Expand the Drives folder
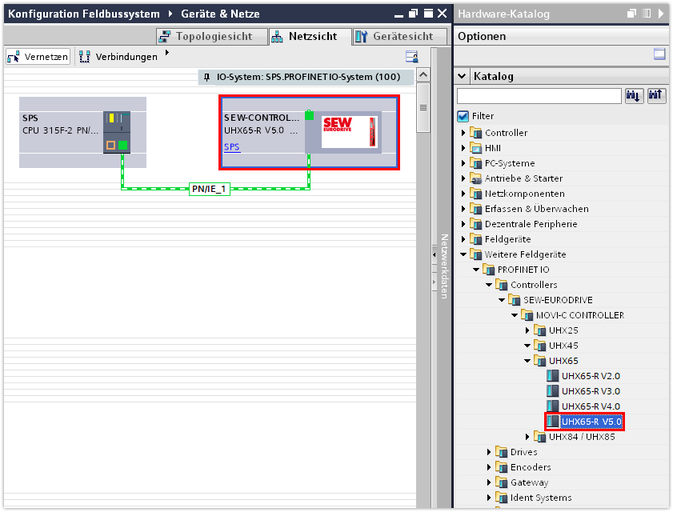Viewport: 673px width, 512px height. click(x=491, y=452)
